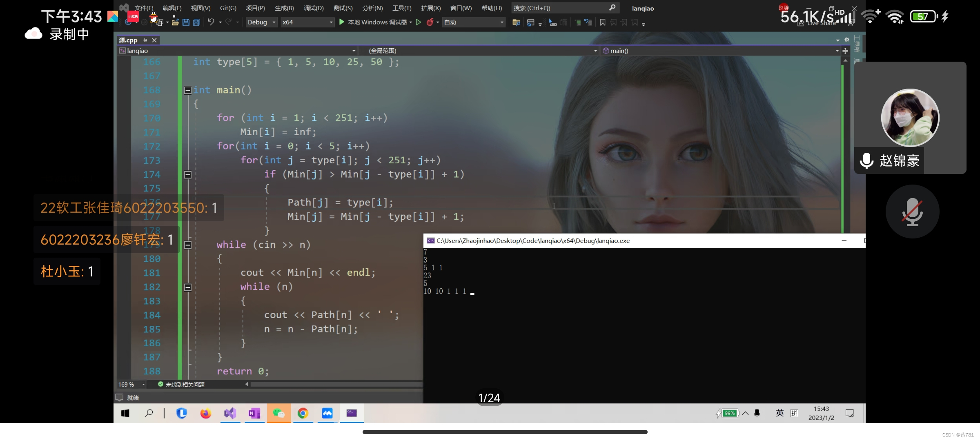Show hidden tray icons chevron
Image resolution: width=980 pixels, height=441 pixels.
(x=745, y=413)
